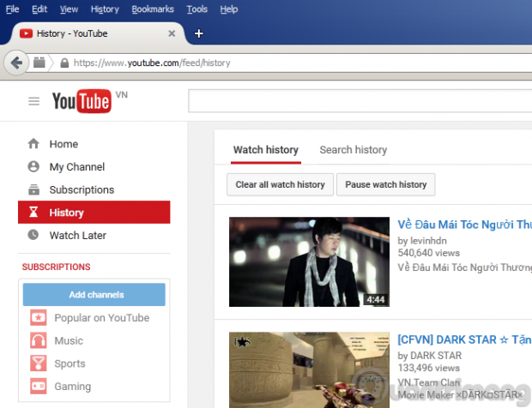Open the View menu
532x408 pixels.
[69, 9]
